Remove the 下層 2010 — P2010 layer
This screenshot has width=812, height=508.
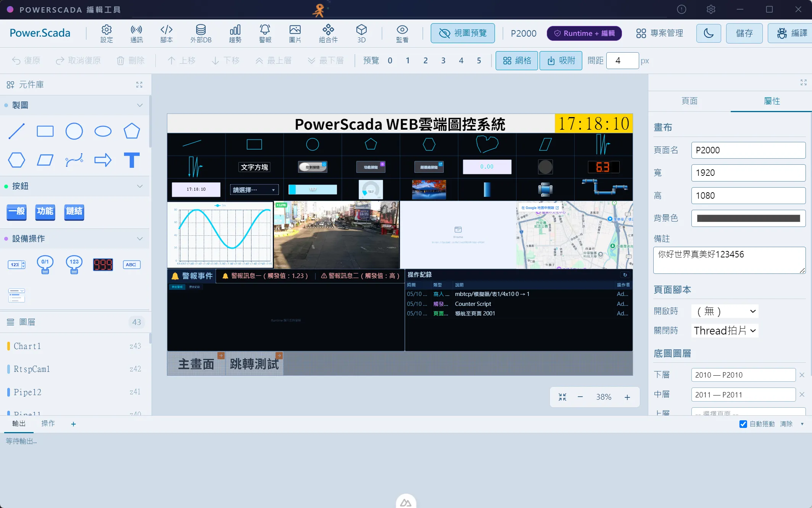(x=802, y=375)
